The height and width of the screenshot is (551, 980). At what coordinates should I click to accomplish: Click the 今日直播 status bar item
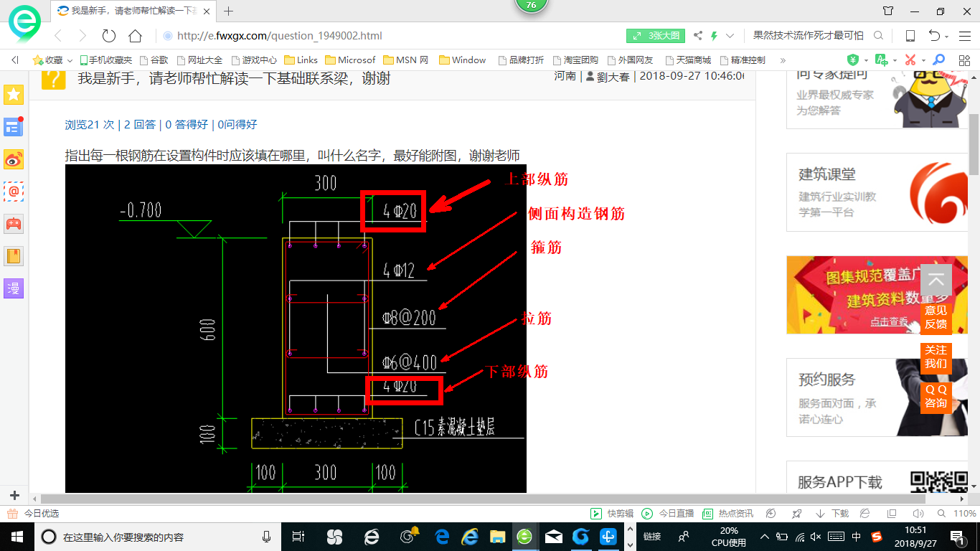[x=668, y=514]
